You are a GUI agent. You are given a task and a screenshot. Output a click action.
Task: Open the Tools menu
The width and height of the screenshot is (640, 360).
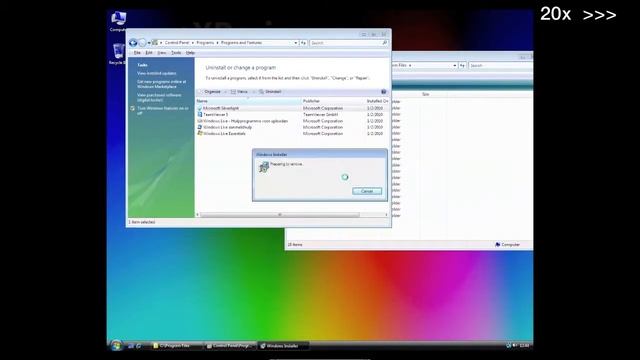(176, 53)
